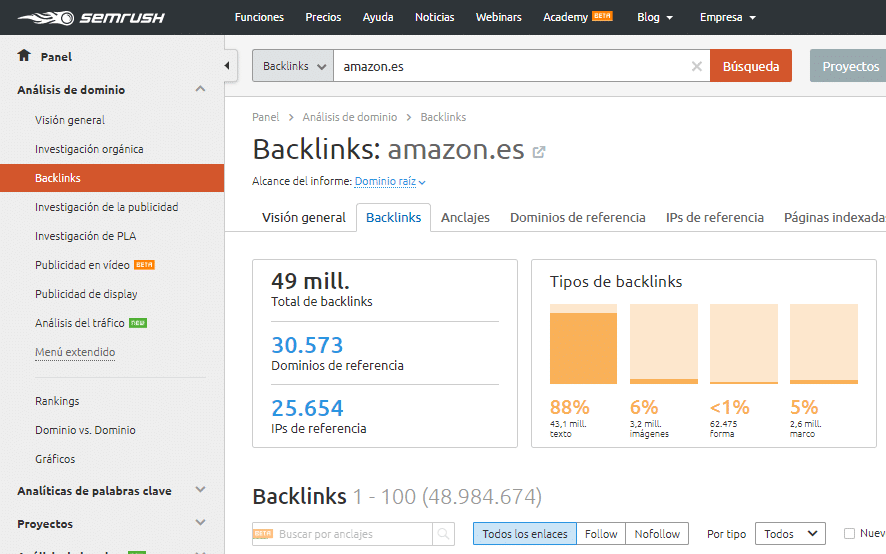
Task: Click the 5% marco backlinks bar
Action: 824,344
